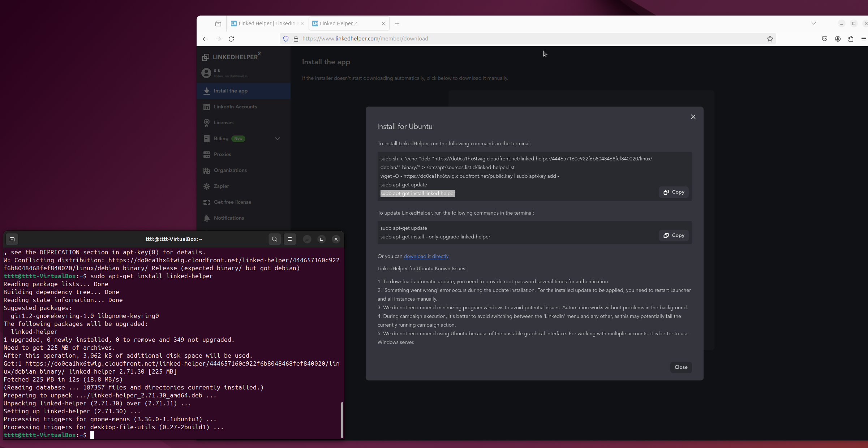Click the LINKEDHELPER logo in sidebar
868x448 pixels.
(x=231, y=57)
